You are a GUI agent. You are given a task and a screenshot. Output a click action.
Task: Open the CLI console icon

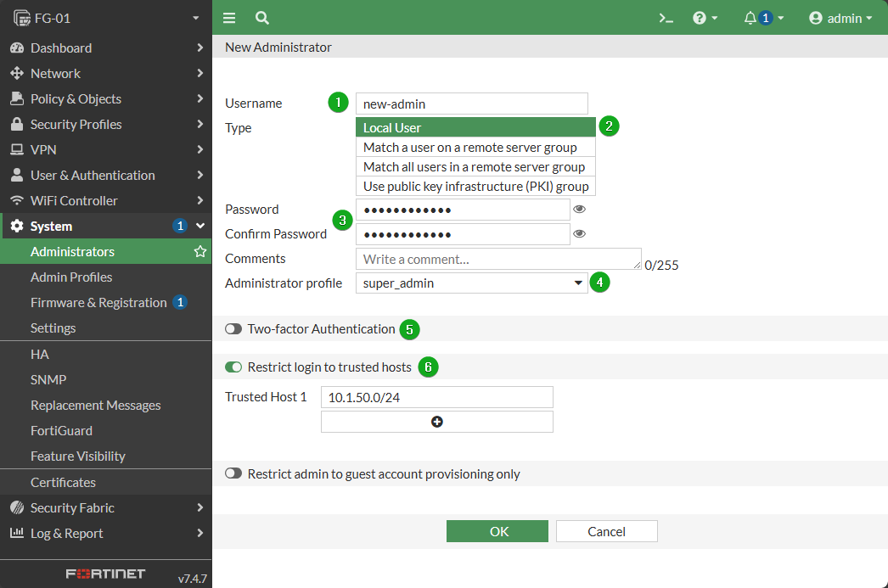[666, 18]
